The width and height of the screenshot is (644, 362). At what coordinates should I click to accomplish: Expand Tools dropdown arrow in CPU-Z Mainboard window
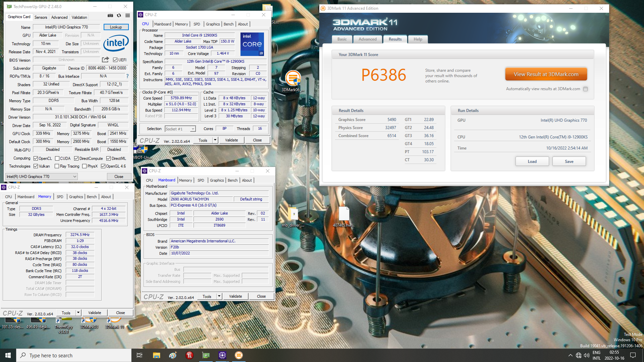coord(219,296)
